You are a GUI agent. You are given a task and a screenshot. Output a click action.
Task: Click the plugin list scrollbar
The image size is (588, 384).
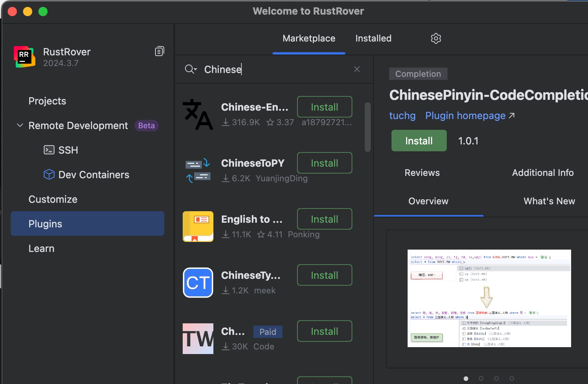pyautogui.click(x=367, y=127)
